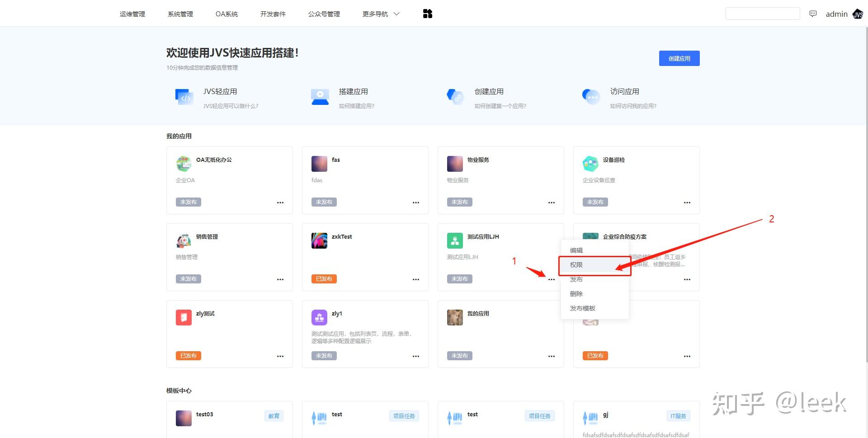Select the 开发套件 navigation item
868x438 pixels.
[x=273, y=14]
